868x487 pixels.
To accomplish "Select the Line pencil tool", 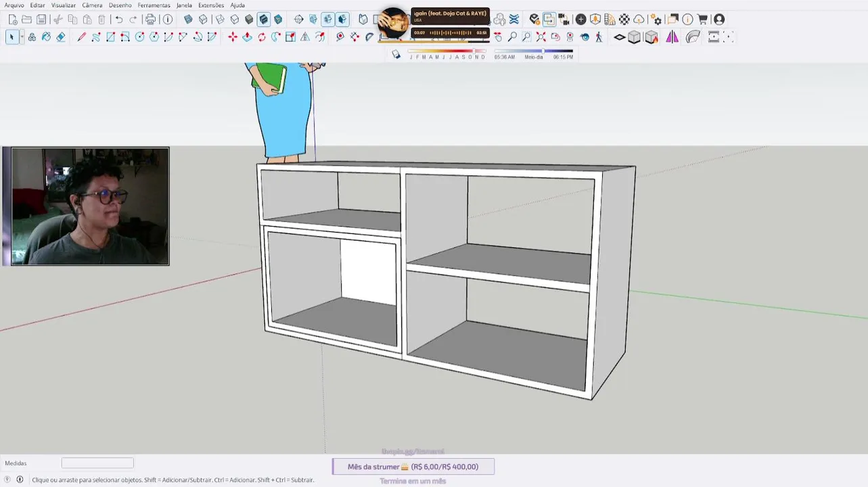I will (x=81, y=37).
